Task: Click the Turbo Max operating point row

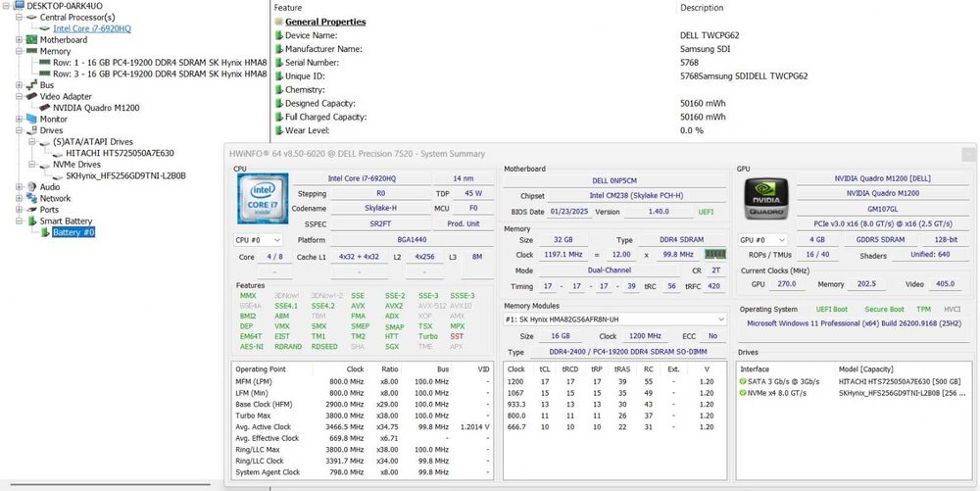Action: click(x=363, y=416)
